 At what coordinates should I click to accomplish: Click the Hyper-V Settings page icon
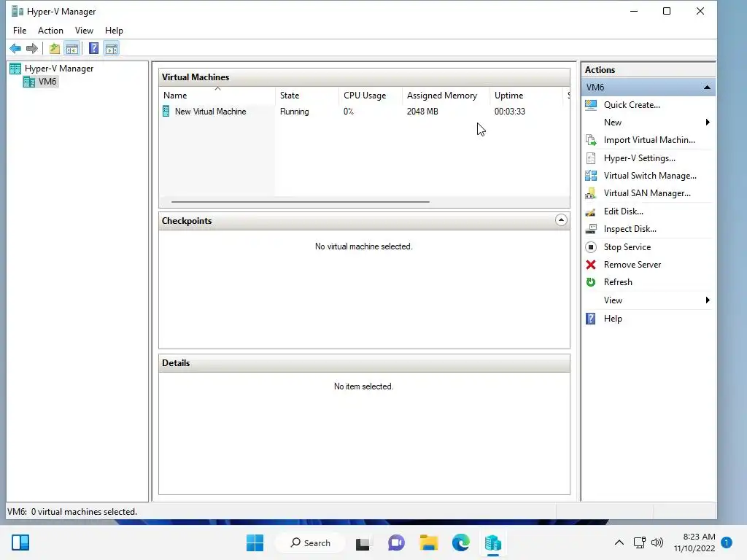[x=591, y=158]
